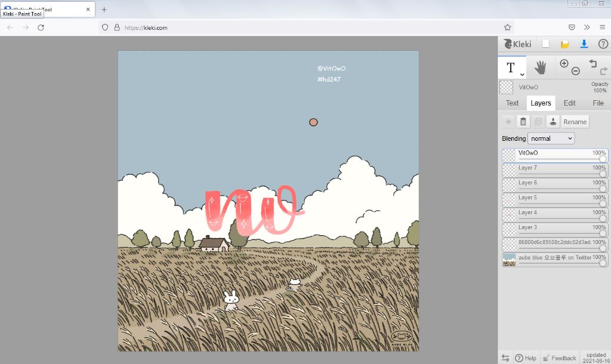611x364 pixels.
Task: Bookmark this page with the star
Action: click(x=507, y=27)
